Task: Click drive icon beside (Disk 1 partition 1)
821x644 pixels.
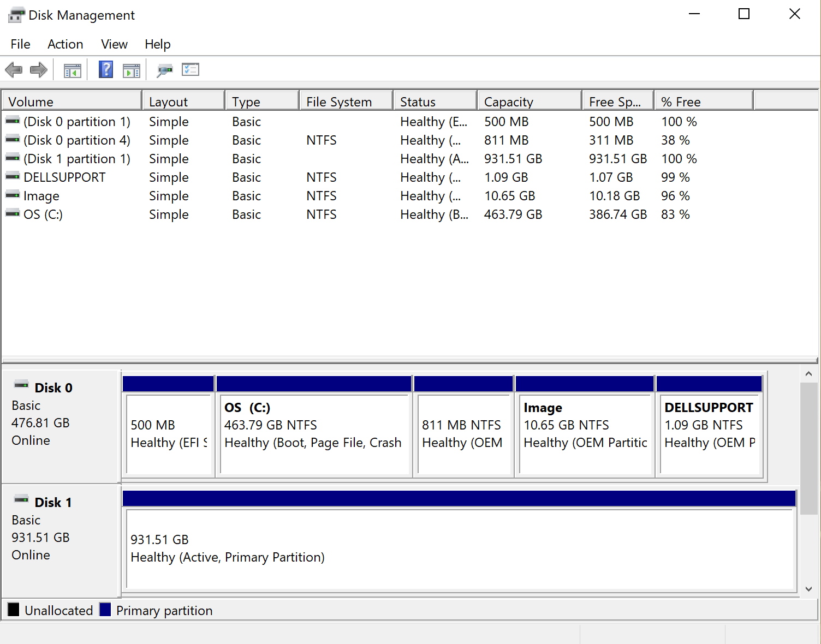Action: [13, 158]
